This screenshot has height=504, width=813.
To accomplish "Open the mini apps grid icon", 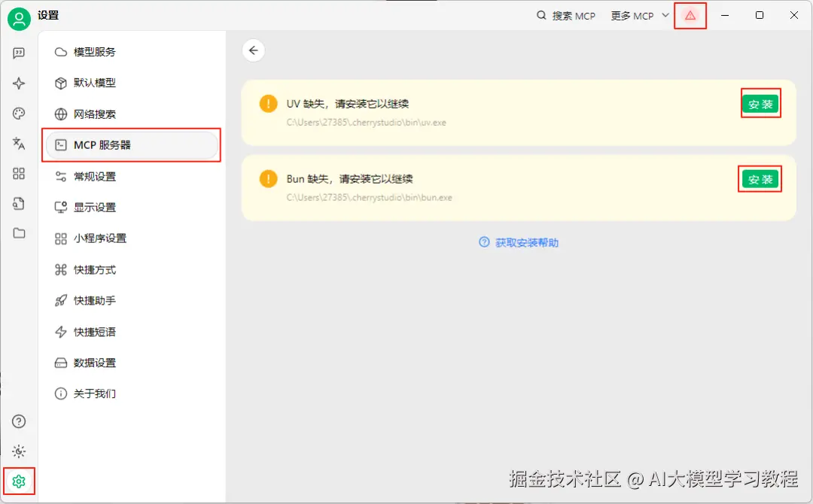I will coord(19,174).
